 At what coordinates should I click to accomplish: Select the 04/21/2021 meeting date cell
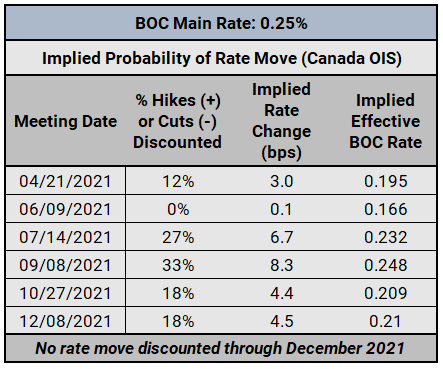[65, 181]
